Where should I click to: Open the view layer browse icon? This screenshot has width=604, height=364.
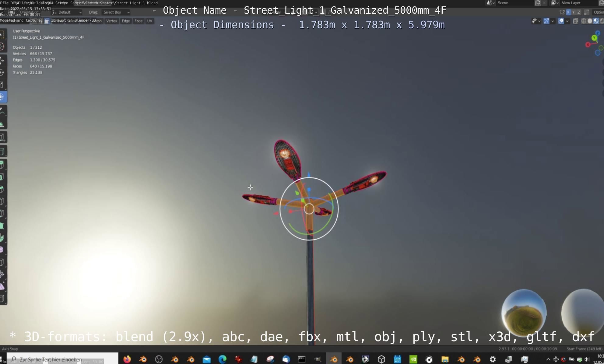point(555,3)
